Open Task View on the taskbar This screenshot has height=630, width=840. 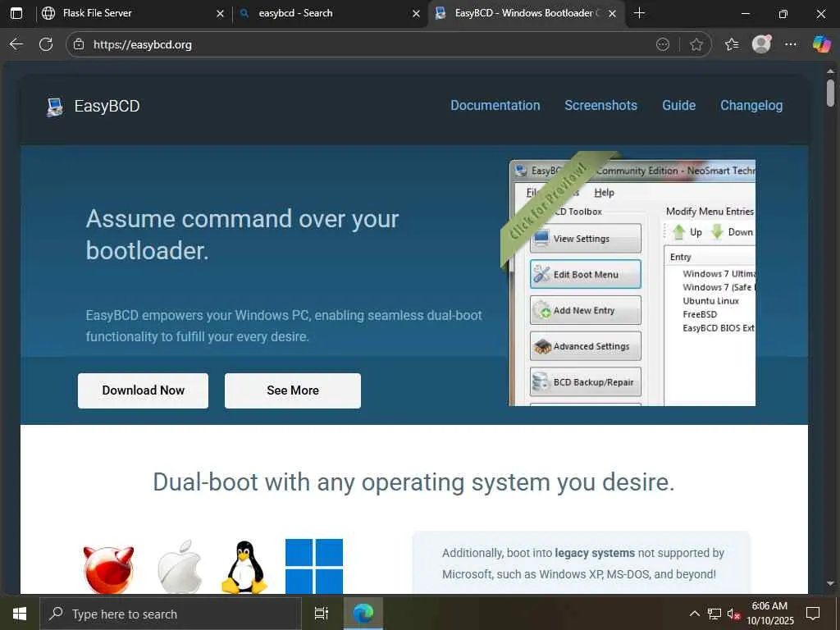click(321, 614)
